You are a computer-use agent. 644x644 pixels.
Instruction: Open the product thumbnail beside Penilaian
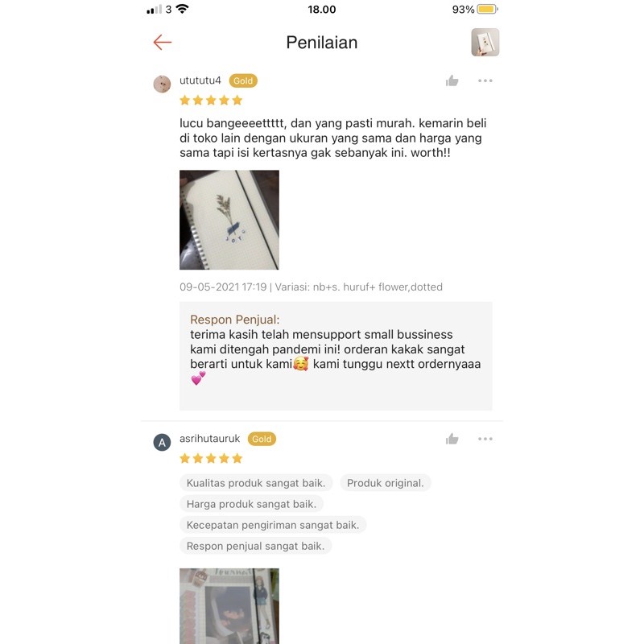point(485,43)
